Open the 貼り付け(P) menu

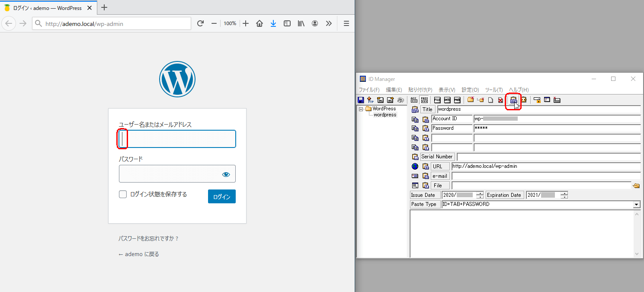420,90
